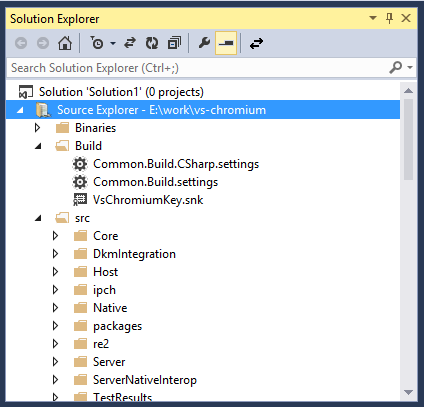Screen dimensions: 424x407
Task: Open the clock filter dropdown arrow
Action: tap(113, 43)
